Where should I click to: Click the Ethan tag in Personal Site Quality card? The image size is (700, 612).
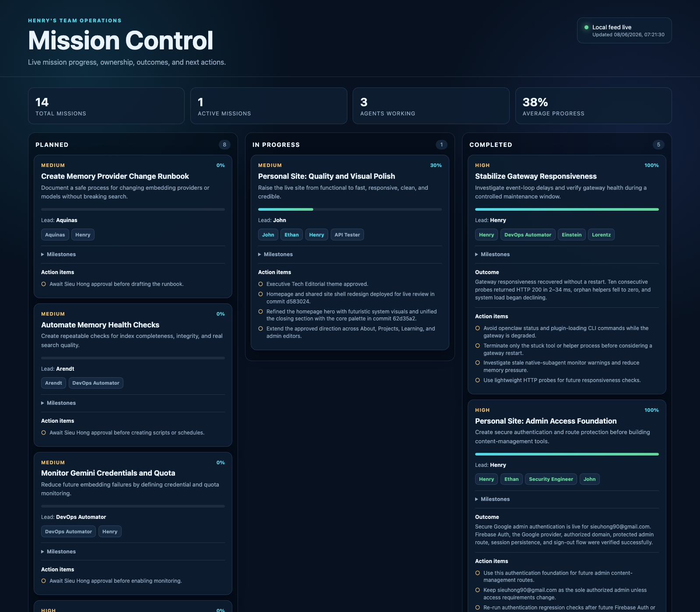coord(291,235)
